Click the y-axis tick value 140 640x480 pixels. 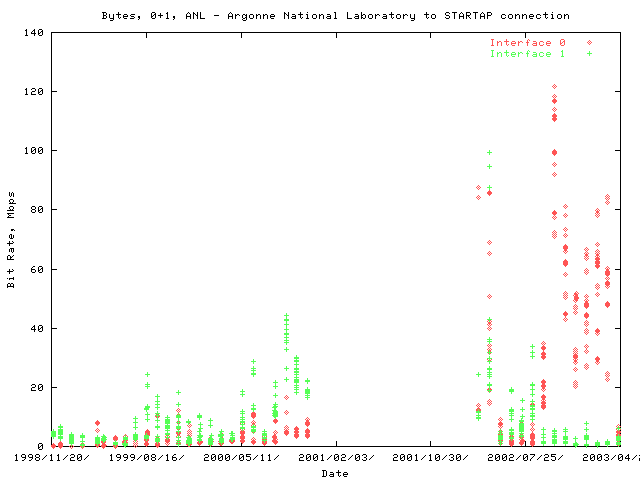point(34,33)
